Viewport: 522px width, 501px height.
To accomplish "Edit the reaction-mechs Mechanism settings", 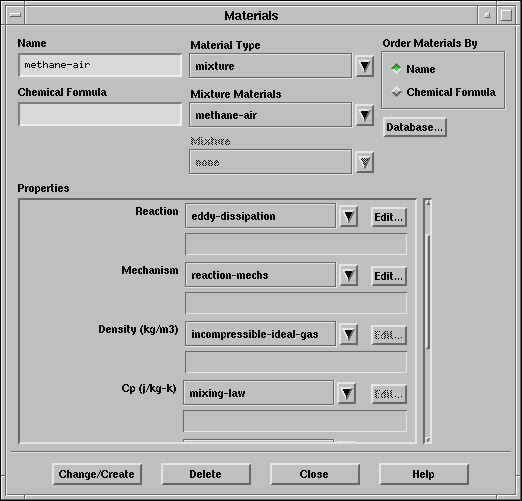I will click(389, 276).
